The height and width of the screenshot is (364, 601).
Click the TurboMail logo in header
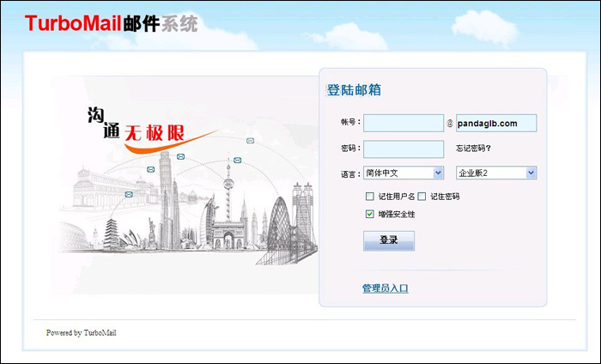pos(111,23)
